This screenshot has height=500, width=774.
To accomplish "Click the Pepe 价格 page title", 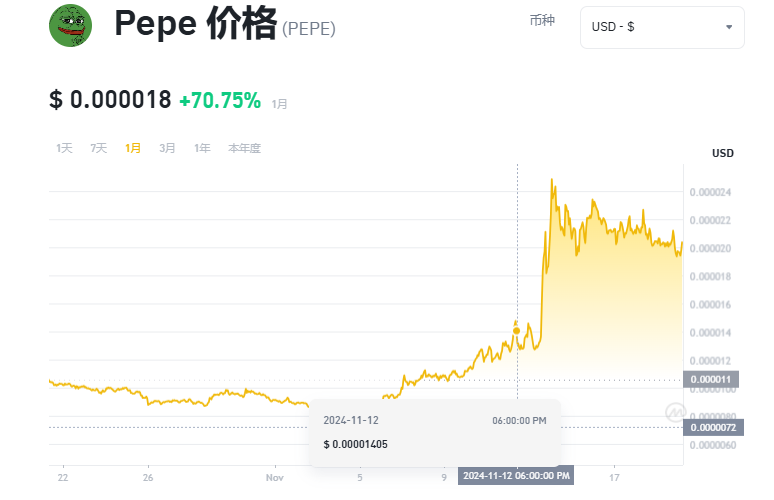I will (x=195, y=25).
